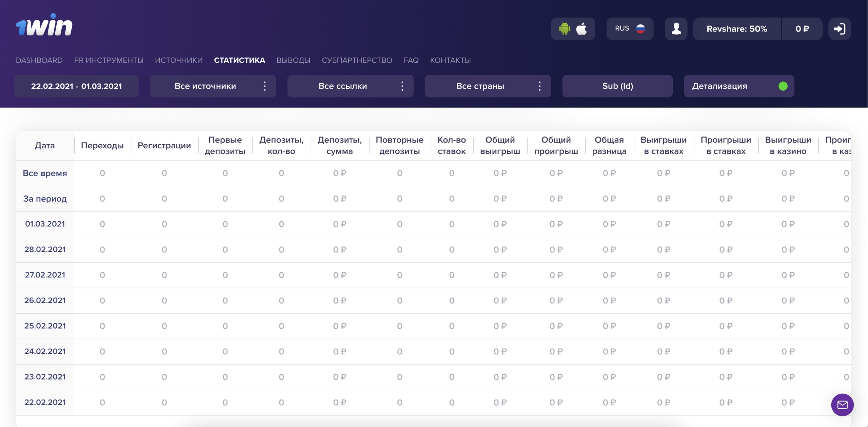Open the user profile icon
Image resolution: width=868 pixels, height=427 pixels.
676,29
